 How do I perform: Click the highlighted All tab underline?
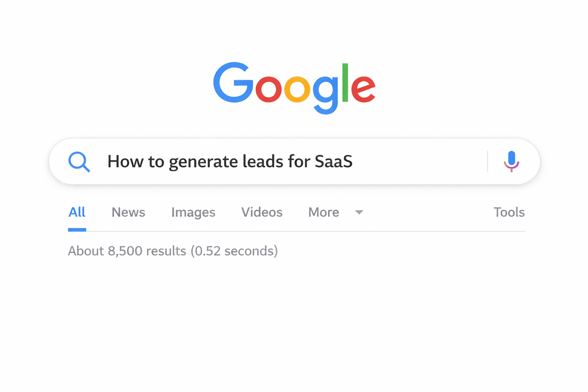coord(77,230)
